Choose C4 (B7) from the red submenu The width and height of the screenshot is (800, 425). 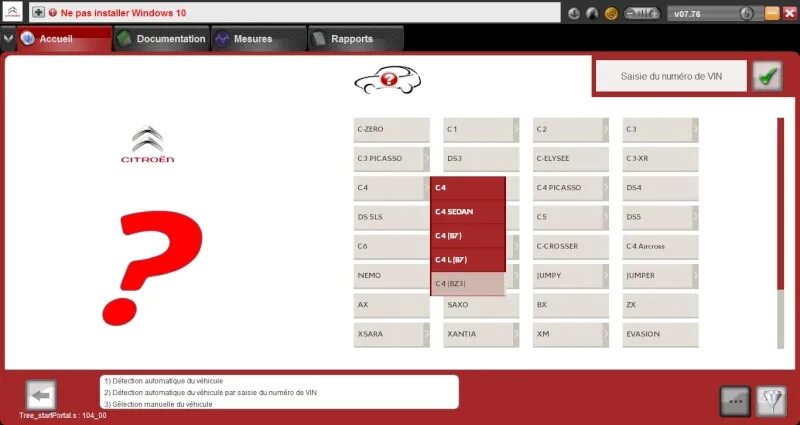468,236
